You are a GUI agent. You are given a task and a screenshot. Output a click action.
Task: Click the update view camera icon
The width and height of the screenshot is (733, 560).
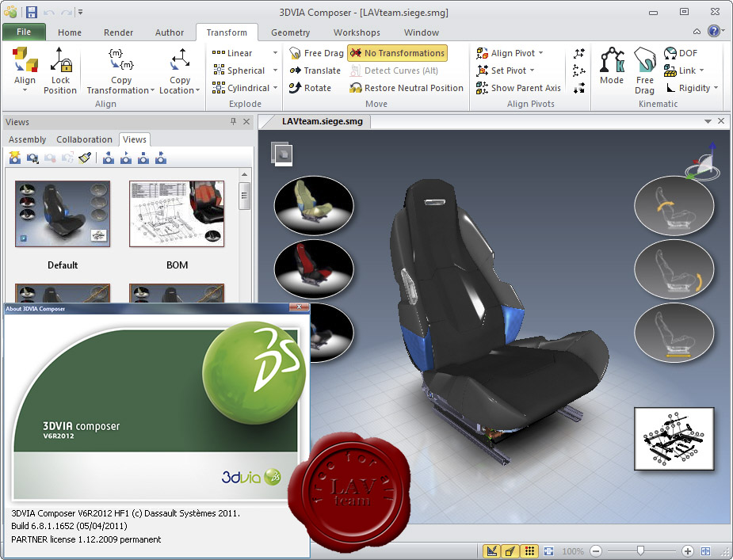(x=32, y=158)
